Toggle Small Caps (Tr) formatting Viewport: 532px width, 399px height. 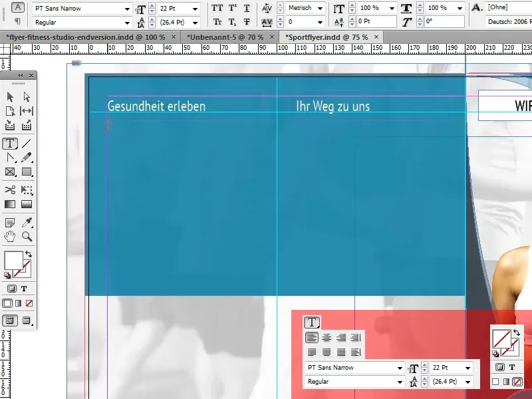click(x=217, y=22)
